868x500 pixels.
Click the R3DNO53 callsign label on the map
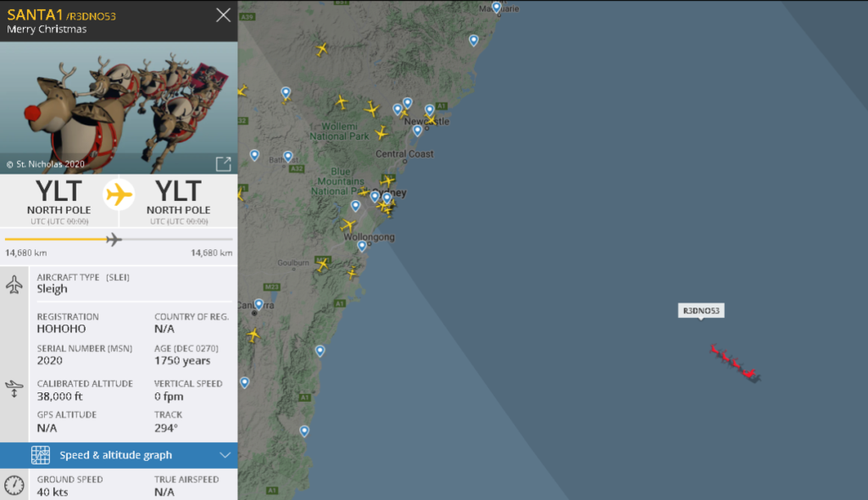click(x=701, y=311)
